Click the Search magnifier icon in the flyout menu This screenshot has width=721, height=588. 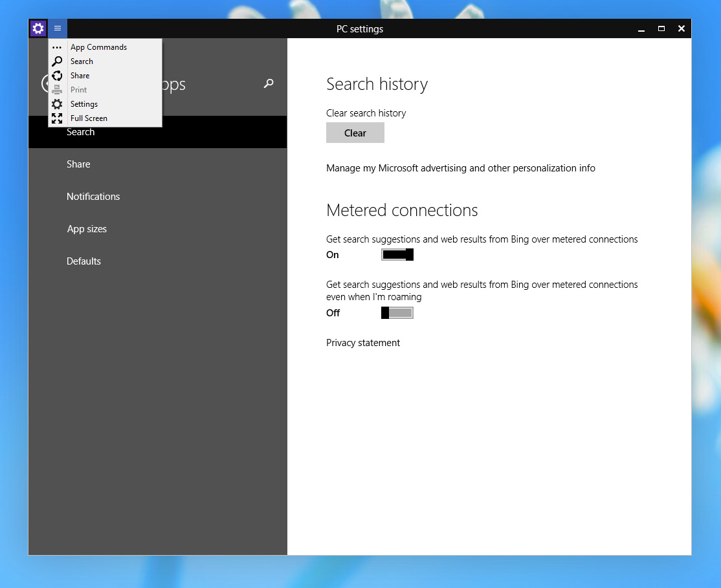(x=58, y=61)
